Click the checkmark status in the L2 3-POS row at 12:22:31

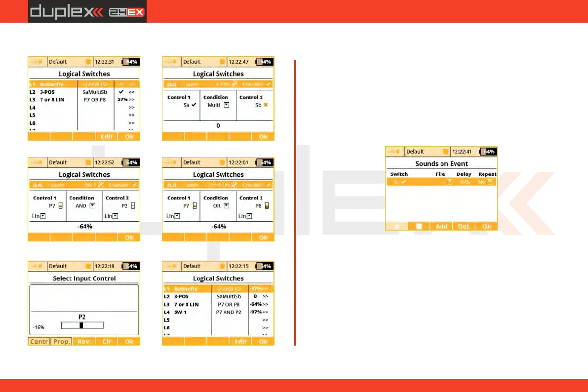point(121,92)
